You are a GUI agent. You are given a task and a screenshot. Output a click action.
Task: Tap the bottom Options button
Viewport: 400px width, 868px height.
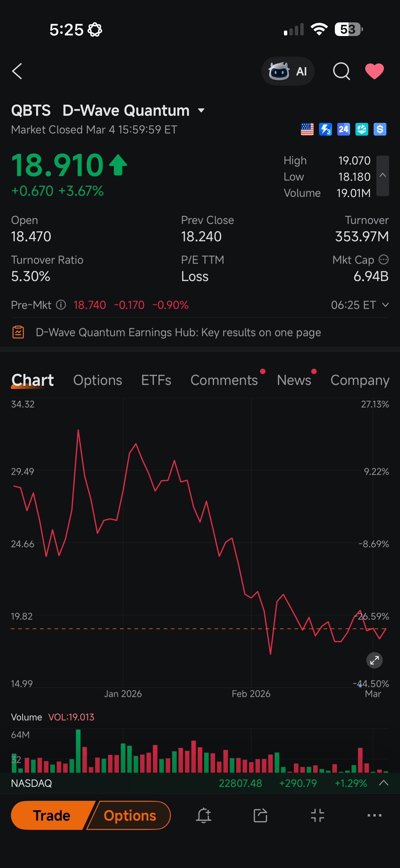(129, 815)
